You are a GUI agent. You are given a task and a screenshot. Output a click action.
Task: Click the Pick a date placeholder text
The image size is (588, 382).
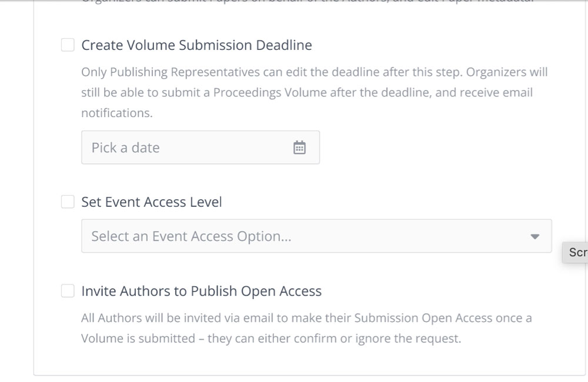[x=126, y=148]
